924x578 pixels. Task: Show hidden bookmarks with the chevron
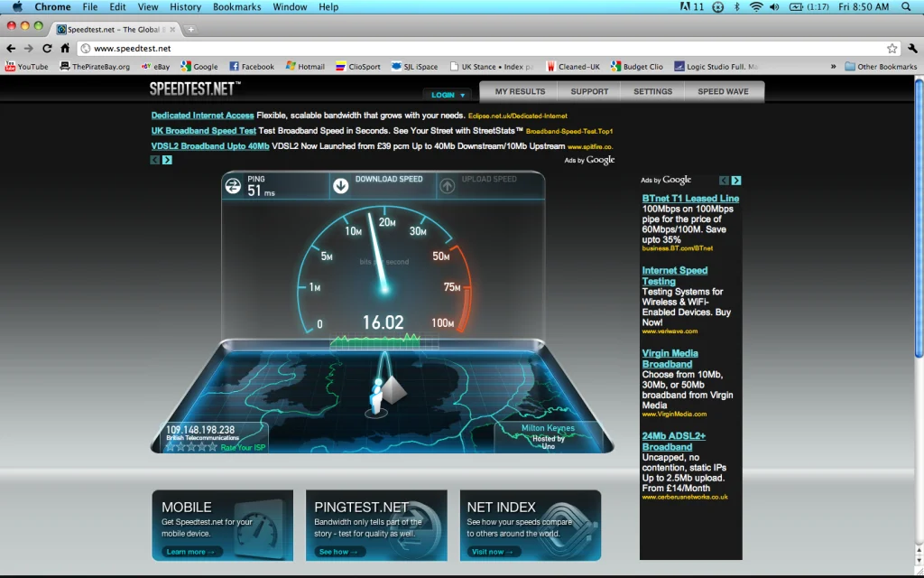[x=833, y=67]
